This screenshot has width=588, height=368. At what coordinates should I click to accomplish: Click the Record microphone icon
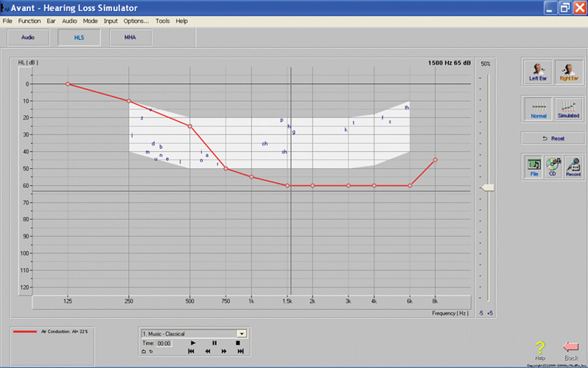(573, 167)
